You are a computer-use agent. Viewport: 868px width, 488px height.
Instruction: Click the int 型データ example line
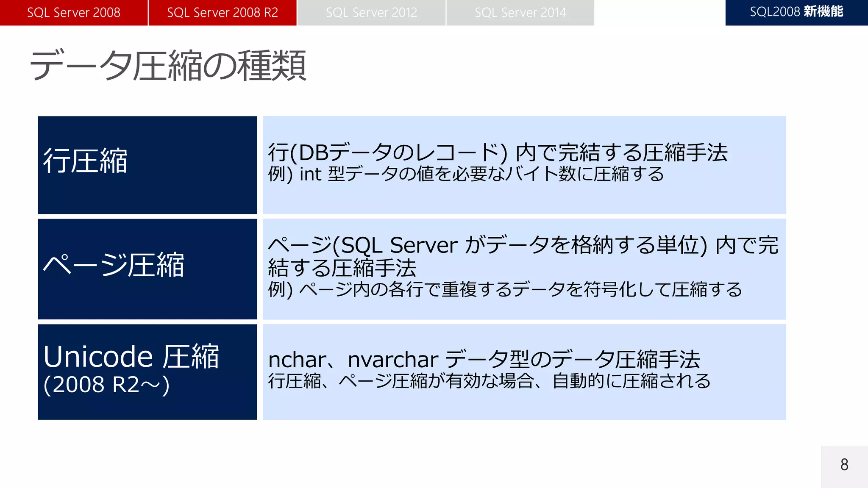(466, 174)
